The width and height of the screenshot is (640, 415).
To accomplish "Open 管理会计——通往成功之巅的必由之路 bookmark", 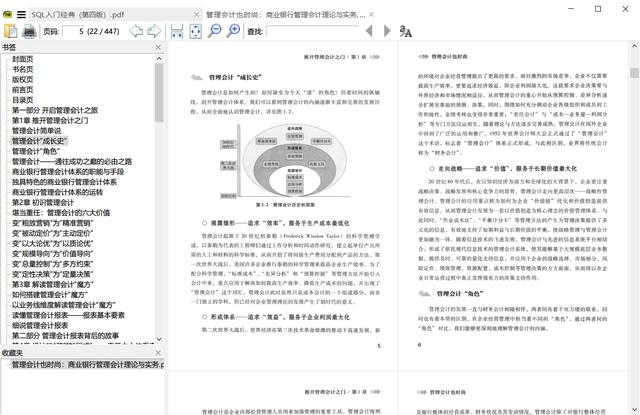I will coord(72,162).
